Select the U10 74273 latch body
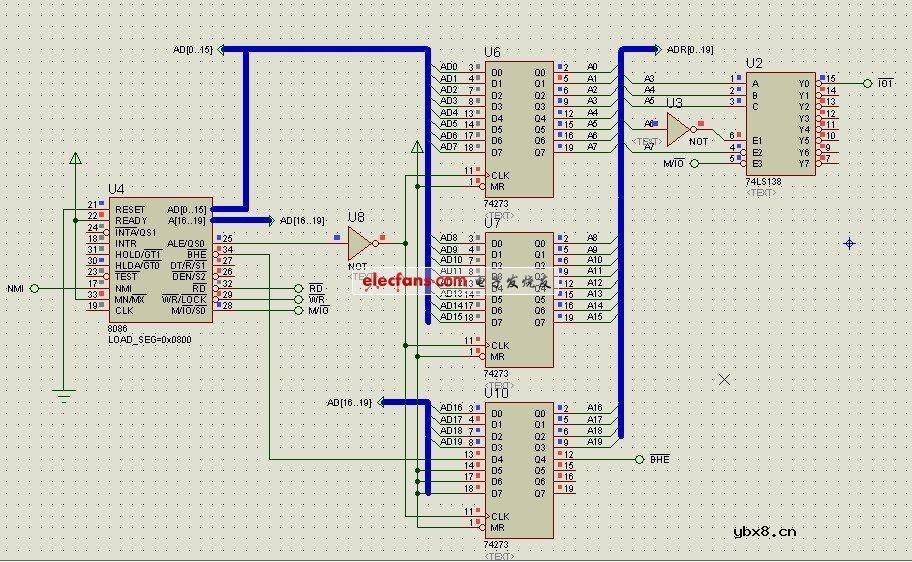Screen dimensions: 912x562 click(x=518, y=470)
